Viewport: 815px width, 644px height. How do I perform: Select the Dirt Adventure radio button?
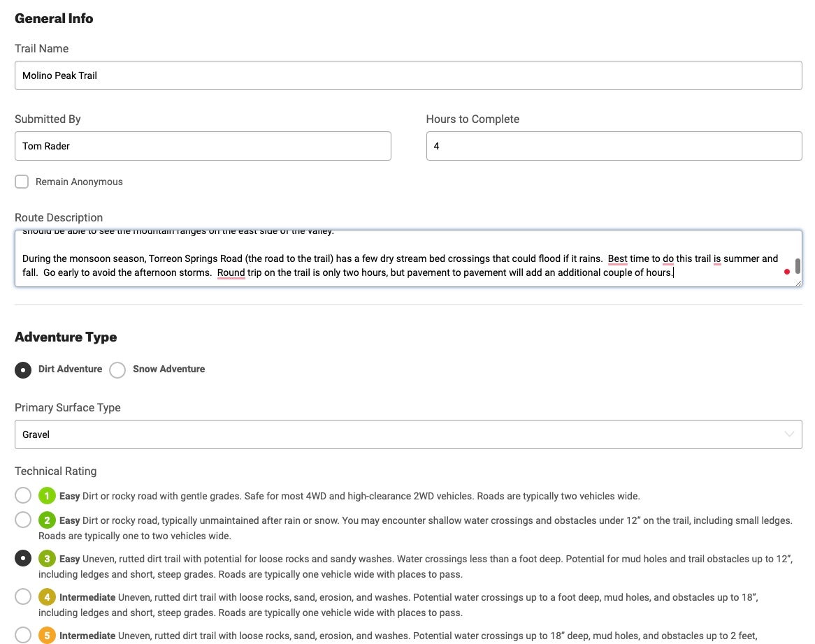pyautogui.click(x=23, y=369)
